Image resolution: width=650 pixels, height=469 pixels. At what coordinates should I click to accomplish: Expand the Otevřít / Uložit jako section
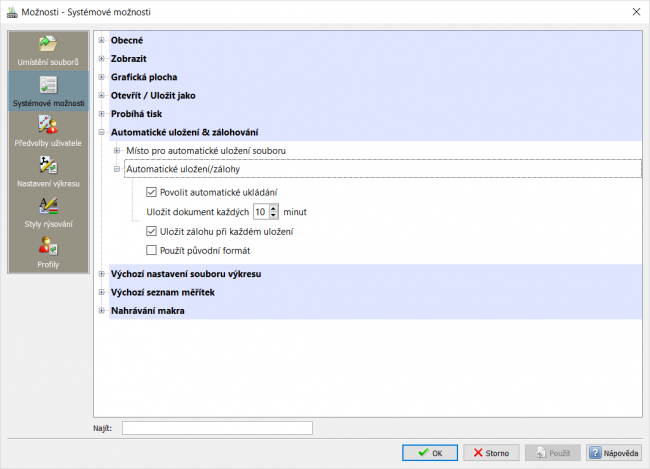pos(101,95)
